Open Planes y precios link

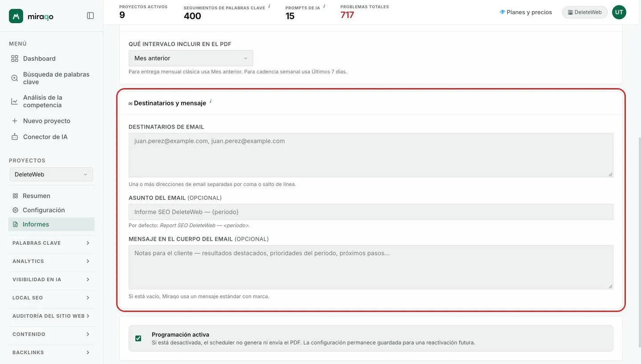pyautogui.click(x=526, y=12)
